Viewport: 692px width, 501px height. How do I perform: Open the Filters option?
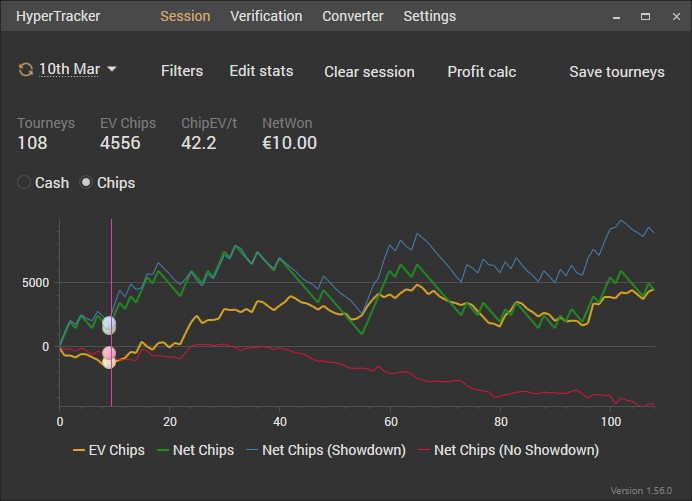click(x=182, y=71)
